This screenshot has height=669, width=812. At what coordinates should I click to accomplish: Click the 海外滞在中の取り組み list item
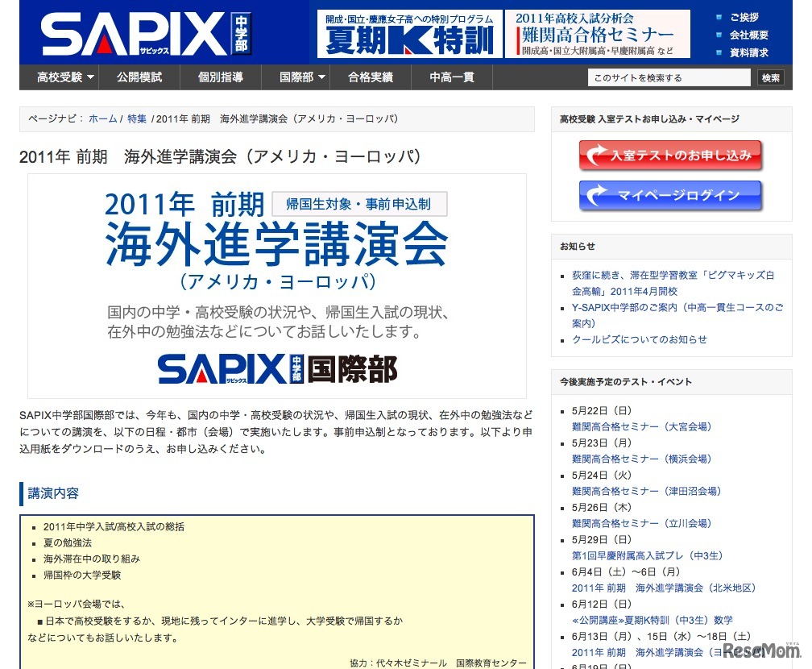(x=91, y=559)
